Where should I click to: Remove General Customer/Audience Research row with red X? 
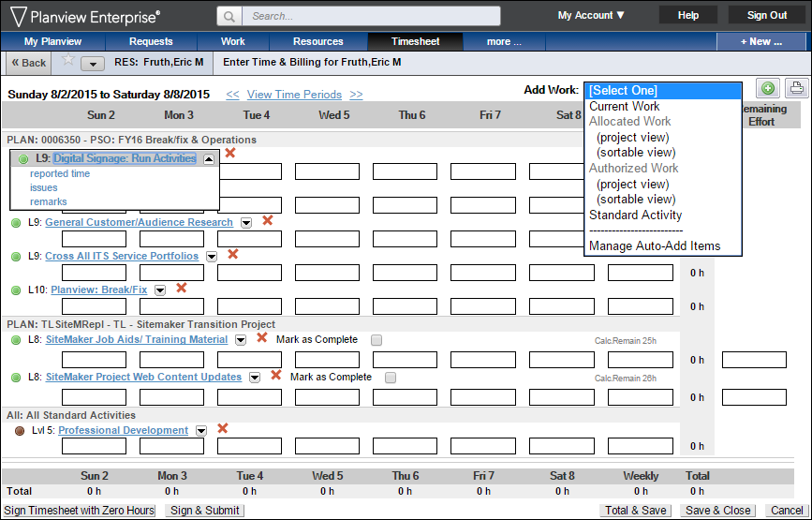(267, 220)
